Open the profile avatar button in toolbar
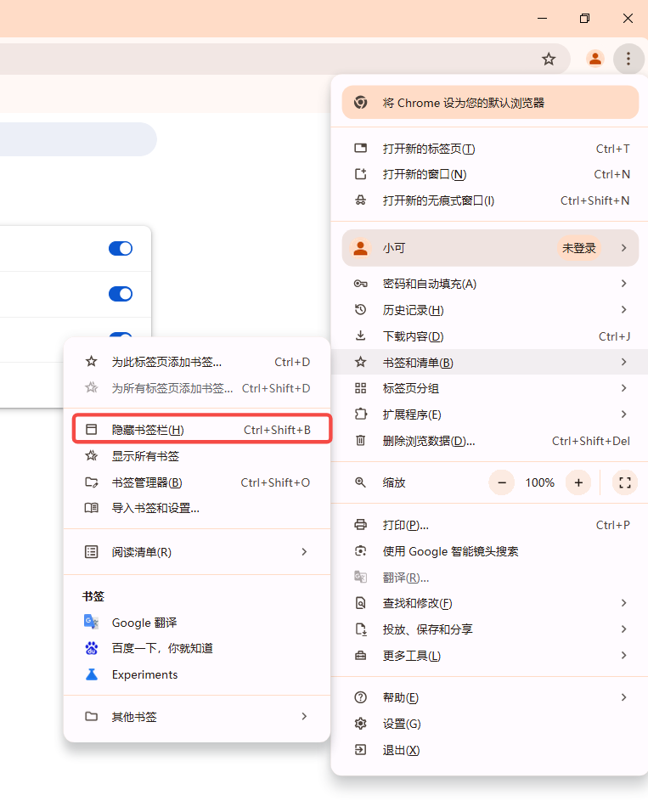 coord(595,59)
